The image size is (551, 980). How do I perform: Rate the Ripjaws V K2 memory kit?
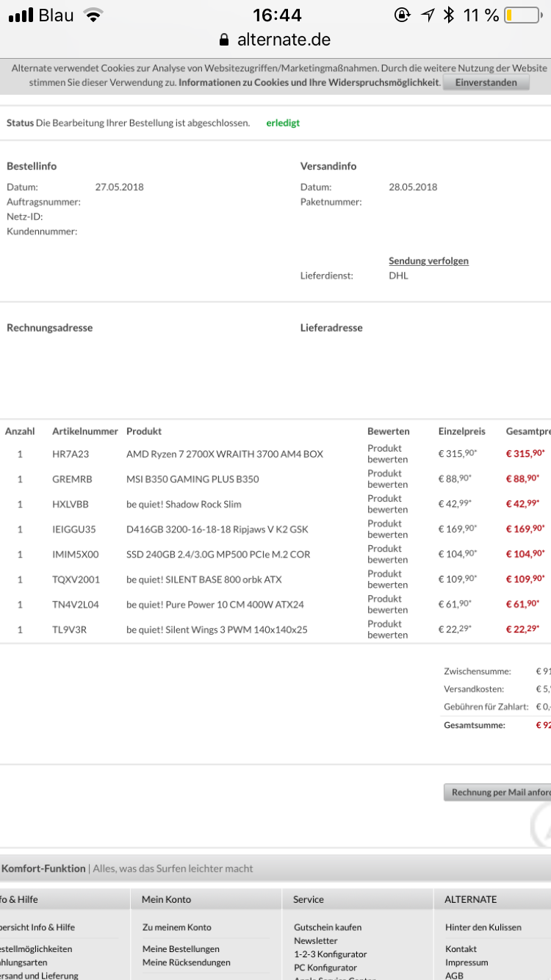coord(387,529)
